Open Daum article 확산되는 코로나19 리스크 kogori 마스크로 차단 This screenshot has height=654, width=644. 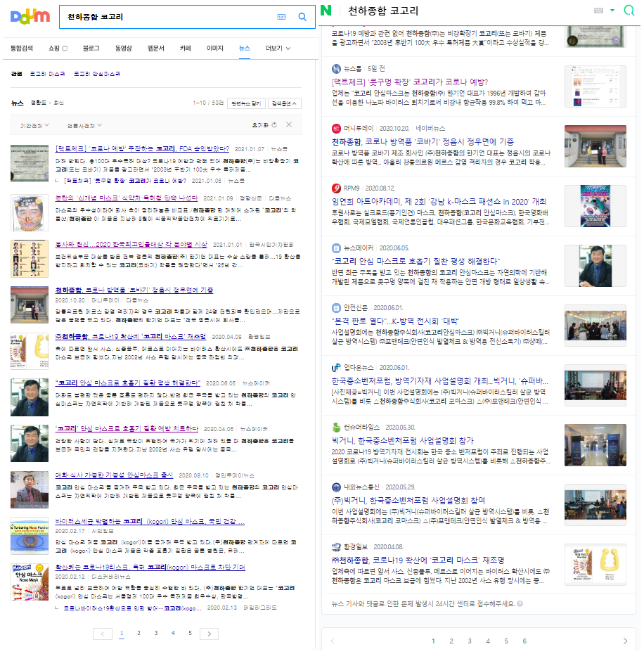click(x=150, y=568)
